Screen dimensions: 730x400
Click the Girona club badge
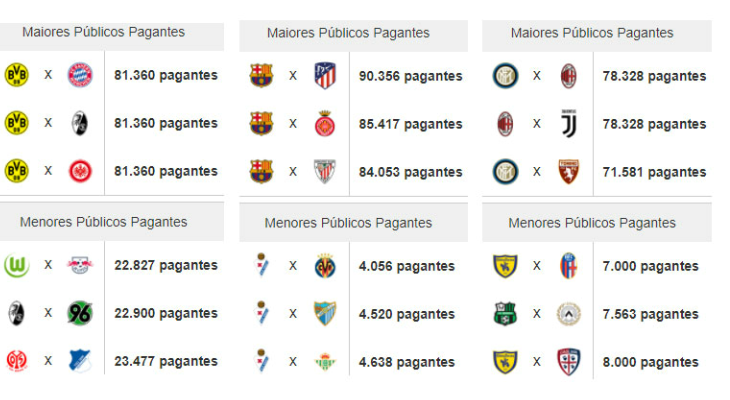click(x=325, y=124)
